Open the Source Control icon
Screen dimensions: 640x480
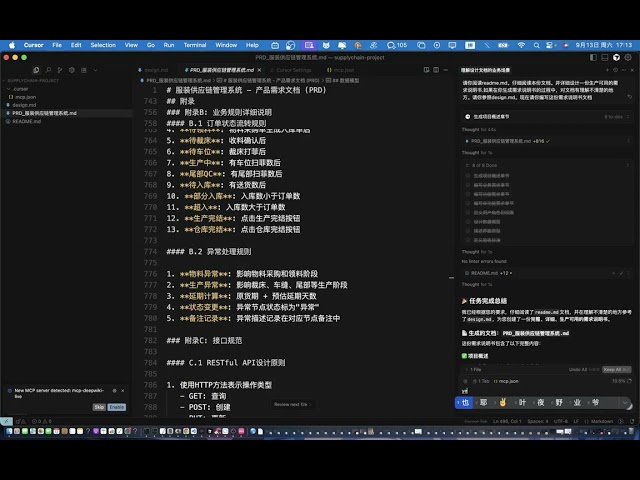point(60,70)
